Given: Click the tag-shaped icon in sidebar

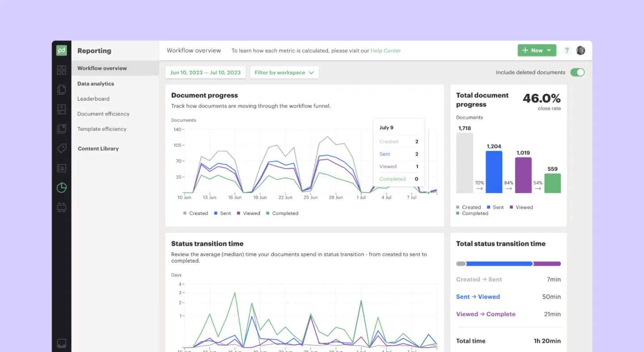Looking at the screenshot, I should (61, 148).
